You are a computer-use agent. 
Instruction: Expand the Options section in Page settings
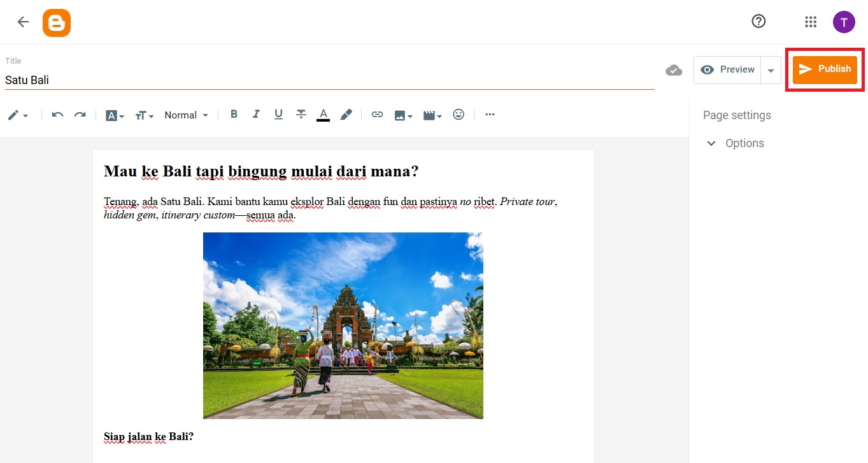(x=711, y=143)
